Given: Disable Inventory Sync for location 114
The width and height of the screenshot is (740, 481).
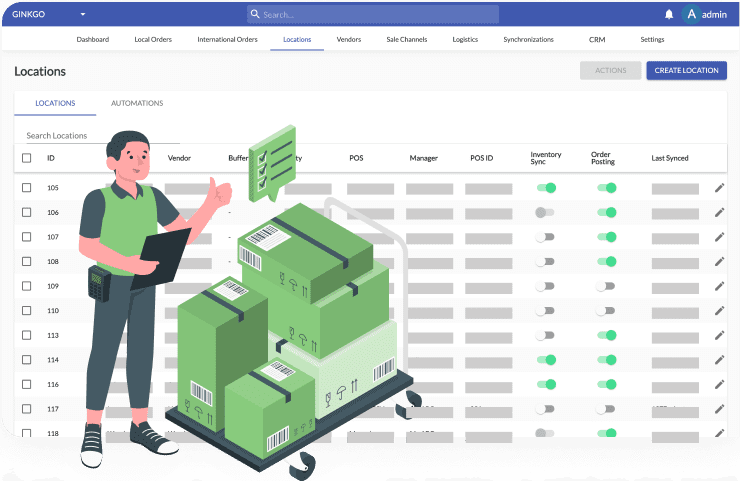Looking at the screenshot, I should (x=546, y=360).
